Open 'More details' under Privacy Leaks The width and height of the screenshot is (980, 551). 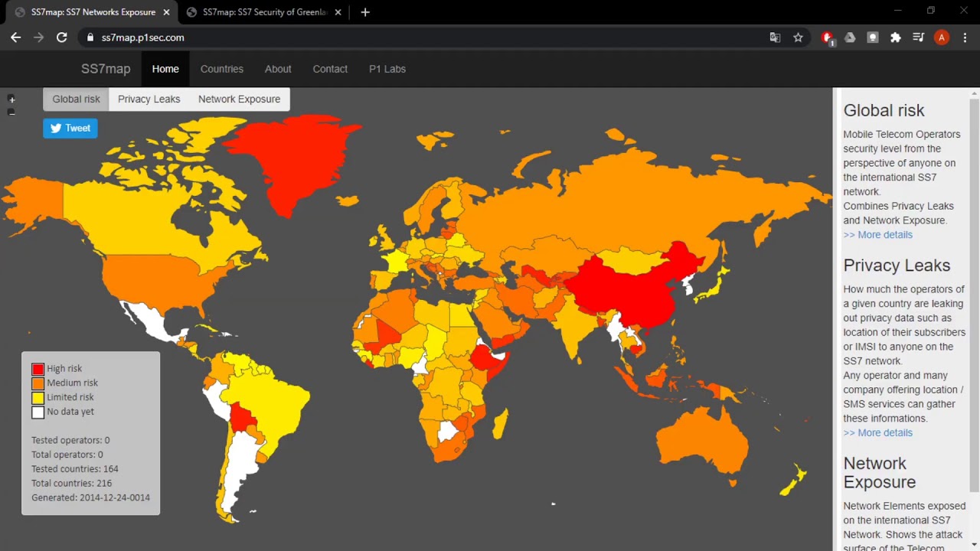tap(878, 433)
